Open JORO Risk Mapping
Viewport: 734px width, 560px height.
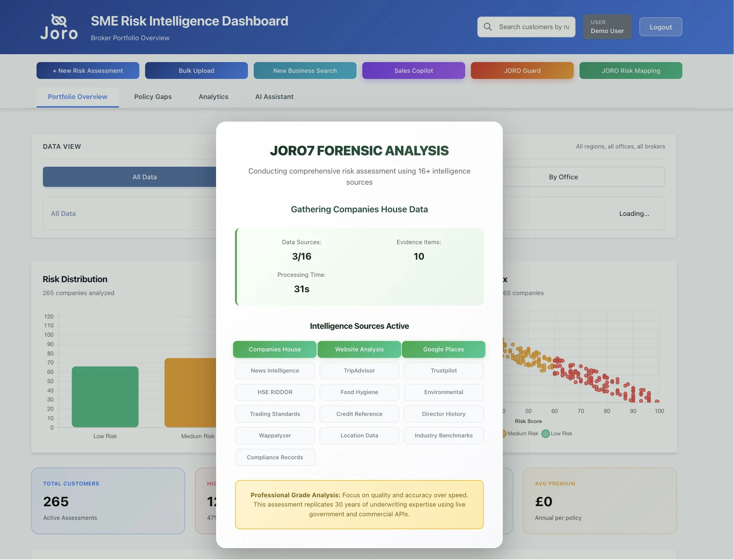pos(630,71)
